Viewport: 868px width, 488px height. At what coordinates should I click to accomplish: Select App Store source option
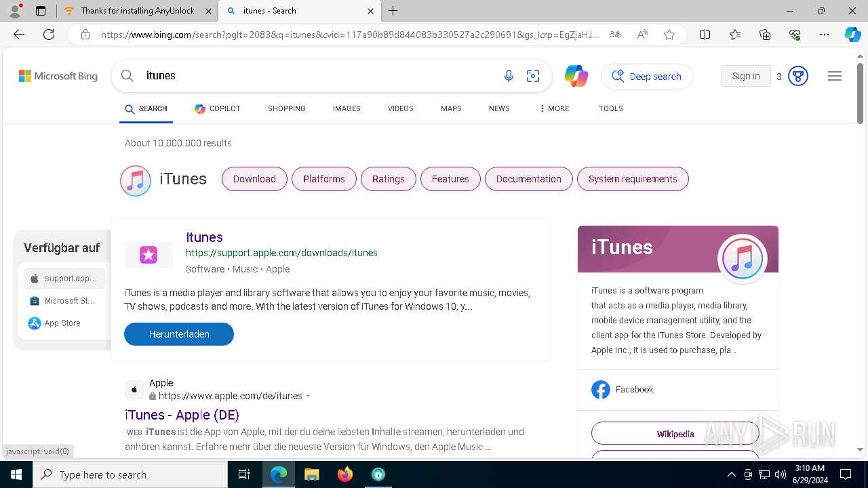click(x=64, y=323)
